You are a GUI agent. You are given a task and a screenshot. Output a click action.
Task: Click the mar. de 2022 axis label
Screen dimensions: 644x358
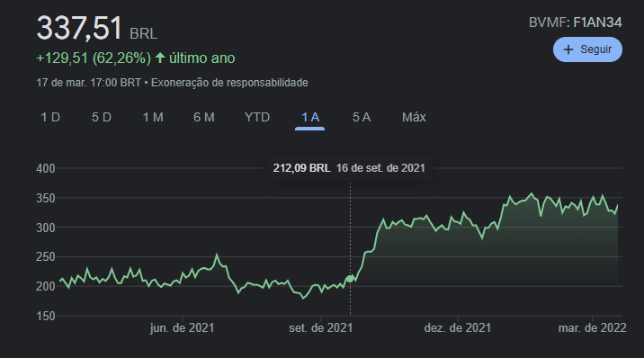(x=592, y=328)
